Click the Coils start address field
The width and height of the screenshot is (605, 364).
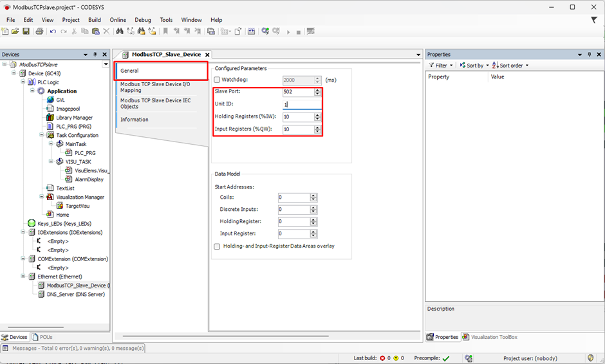(294, 197)
